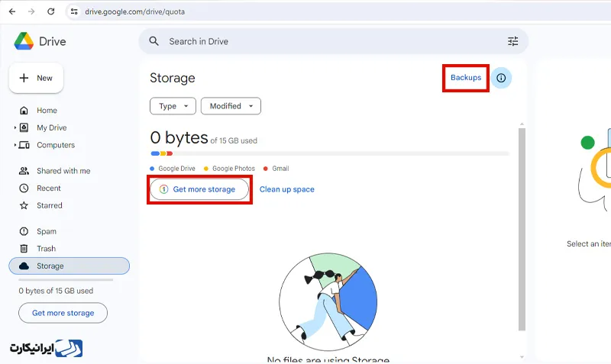Click '0 bytes of 15 GB used' sidebar text
Image resolution: width=611 pixels, height=364 pixels.
56,291
